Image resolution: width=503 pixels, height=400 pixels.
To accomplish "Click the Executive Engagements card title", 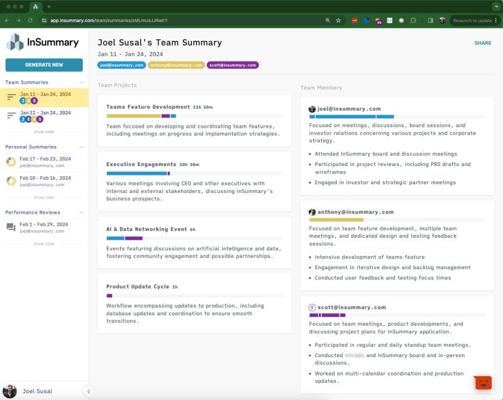I will tap(141, 164).
